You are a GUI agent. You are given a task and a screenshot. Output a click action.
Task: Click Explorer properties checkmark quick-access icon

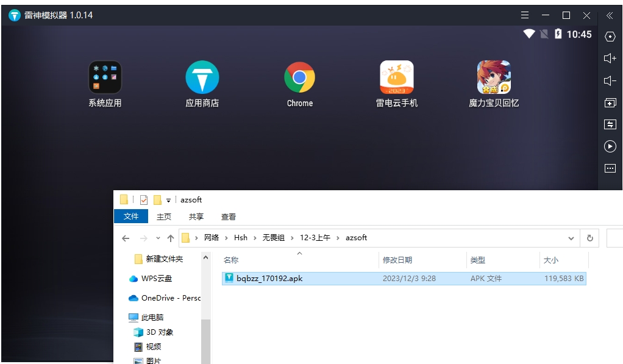(x=144, y=200)
